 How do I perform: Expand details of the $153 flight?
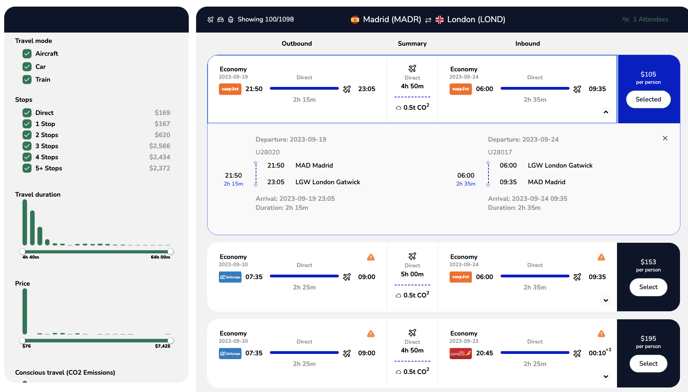point(606,300)
